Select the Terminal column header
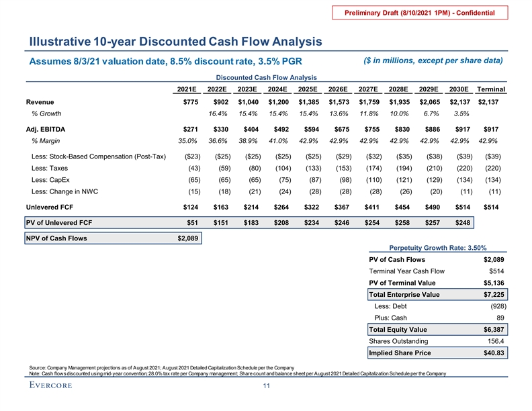The height and width of the screenshot is (411, 532). pyautogui.click(x=490, y=90)
